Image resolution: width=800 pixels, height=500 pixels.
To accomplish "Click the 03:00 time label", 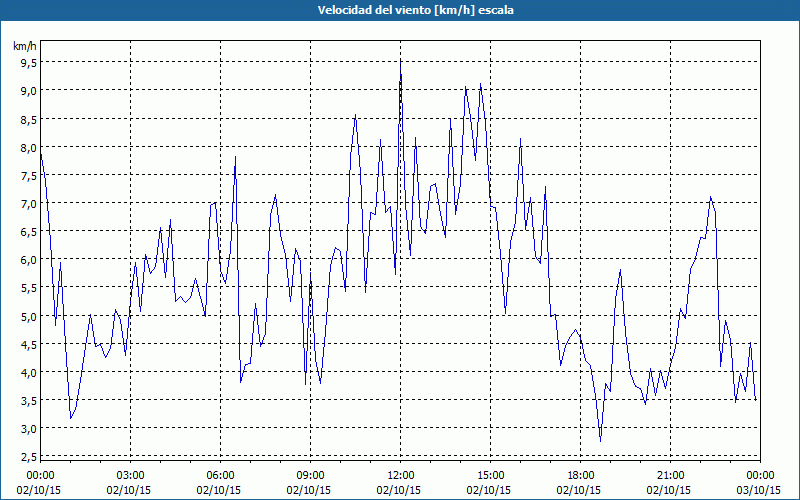I will (x=131, y=476).
